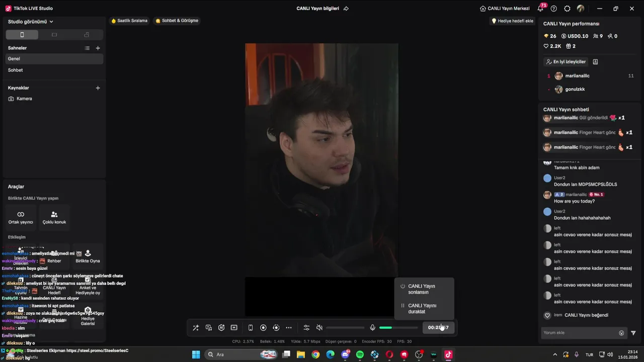
Task: Select CANLI Yayın sonlansın option
Action: pyautogui.click(x=424, y=289)
